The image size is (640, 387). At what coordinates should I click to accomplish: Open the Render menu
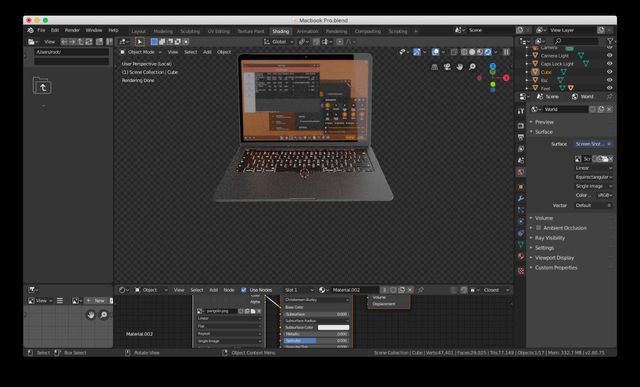(72, 30)
